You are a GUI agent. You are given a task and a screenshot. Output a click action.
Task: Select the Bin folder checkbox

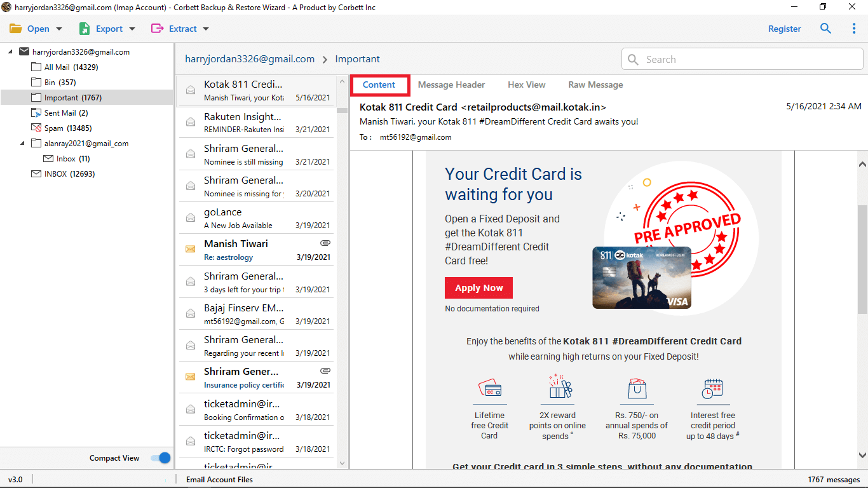(36, 83)
